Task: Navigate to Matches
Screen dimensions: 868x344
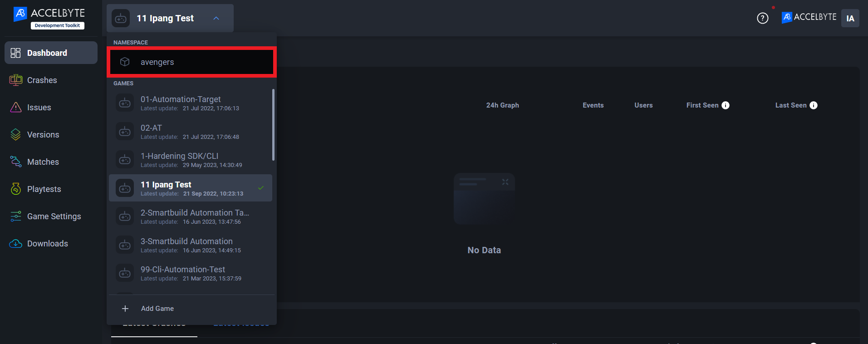Action: [51, 162]
